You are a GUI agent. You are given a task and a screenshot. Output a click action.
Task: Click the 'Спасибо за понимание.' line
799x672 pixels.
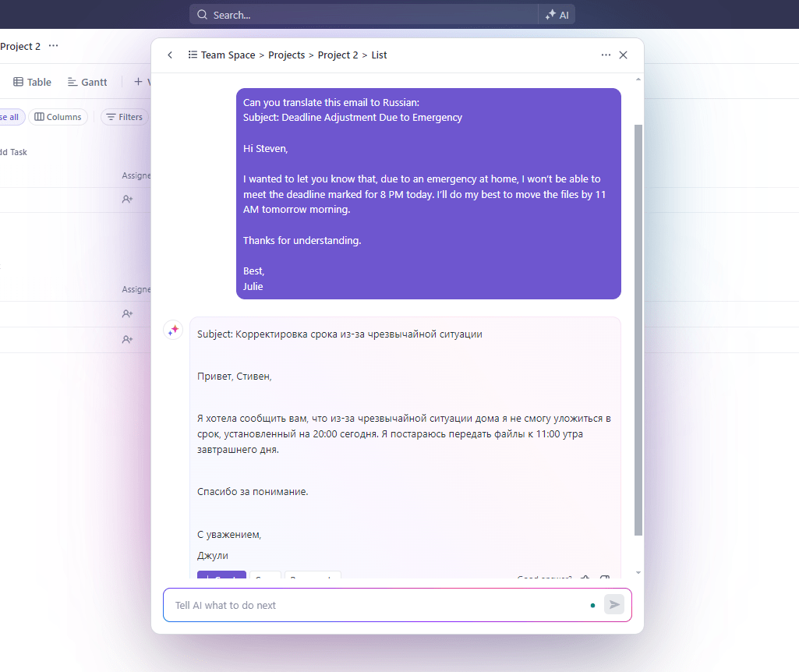(x=253, y=492)
